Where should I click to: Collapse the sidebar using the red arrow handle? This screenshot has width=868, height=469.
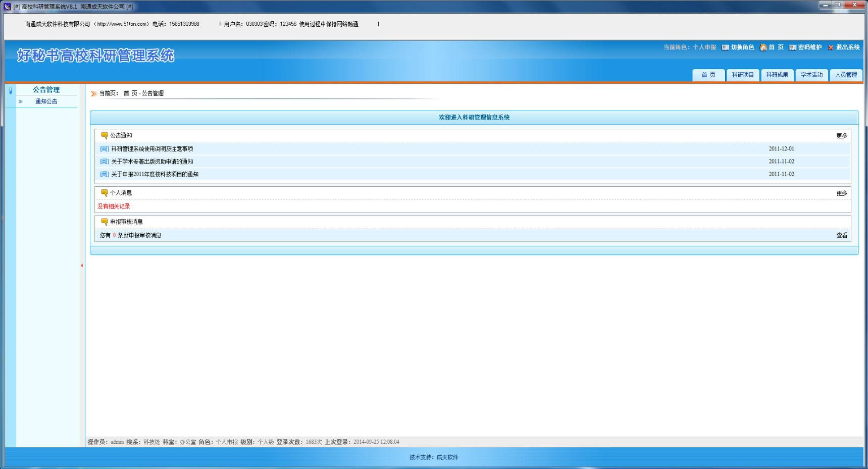pyautogui.click(x=82, y=266)
